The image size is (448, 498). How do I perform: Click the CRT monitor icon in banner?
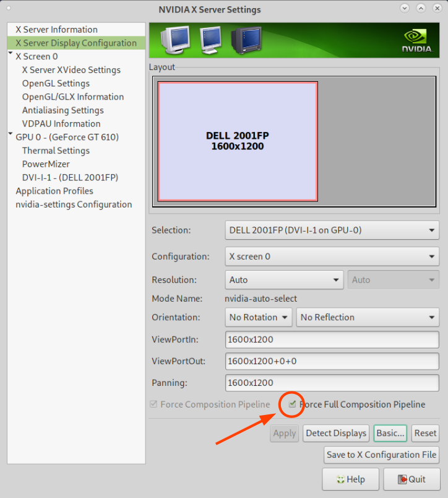(176, 40)
